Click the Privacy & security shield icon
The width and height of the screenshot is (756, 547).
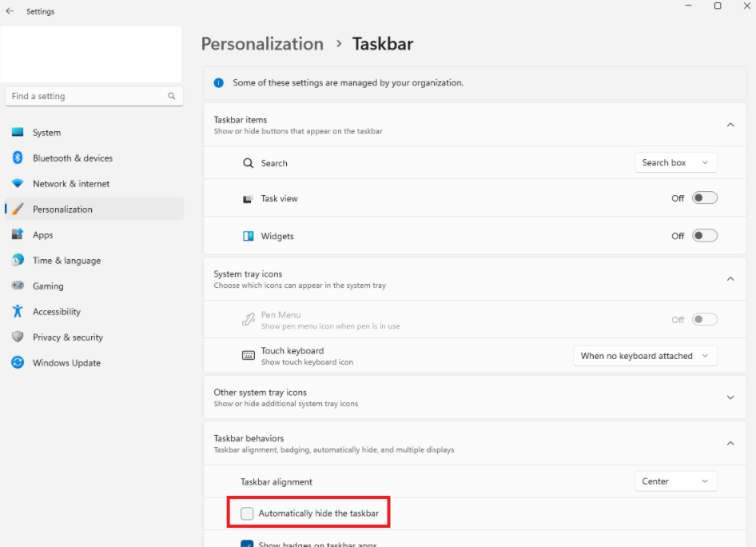click(x=18, y=337)
